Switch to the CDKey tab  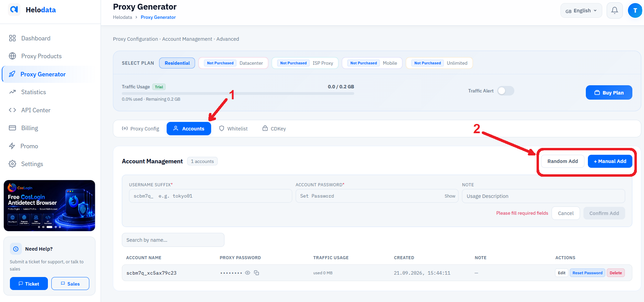coord(274,129)
